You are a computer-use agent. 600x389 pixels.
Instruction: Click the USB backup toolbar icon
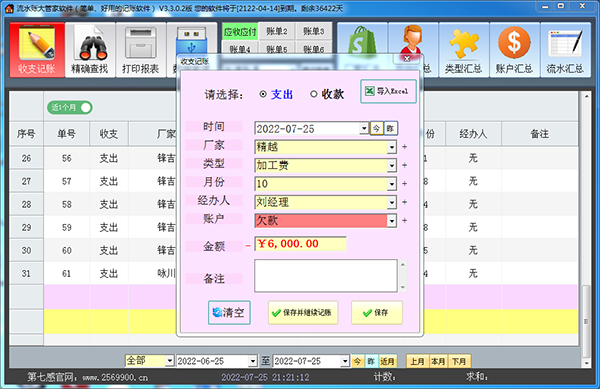pyautogui.click(x=191, y=40)
